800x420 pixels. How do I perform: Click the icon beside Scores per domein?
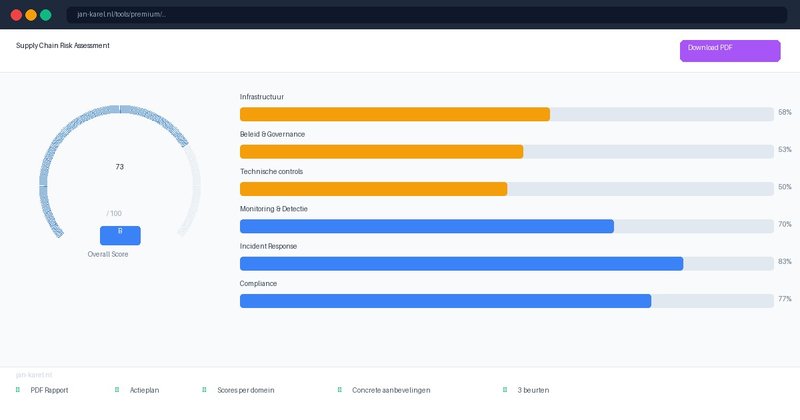204,390
